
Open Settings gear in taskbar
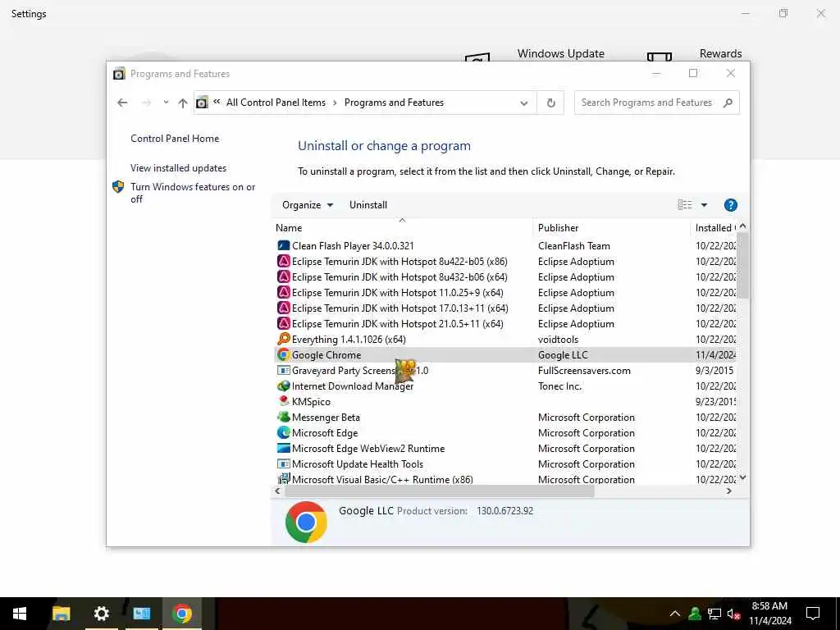pyautogui.click(x=101, y=614)
